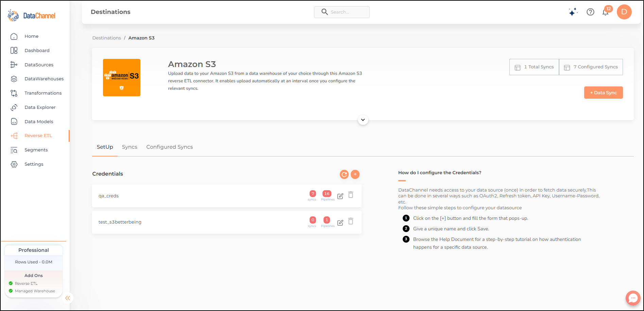Click the Managed Warehouse add-on entry

(35, 291)
